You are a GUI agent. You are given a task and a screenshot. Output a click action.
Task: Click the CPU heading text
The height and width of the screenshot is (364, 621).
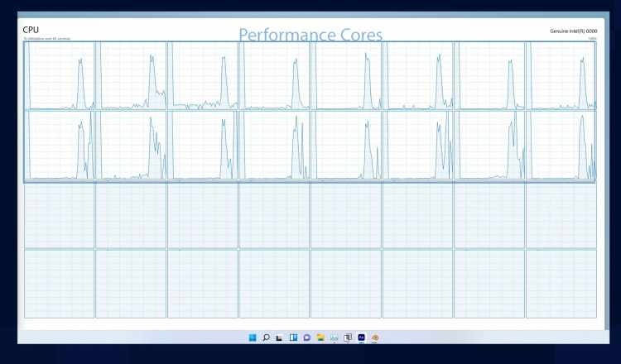(31, 30)
